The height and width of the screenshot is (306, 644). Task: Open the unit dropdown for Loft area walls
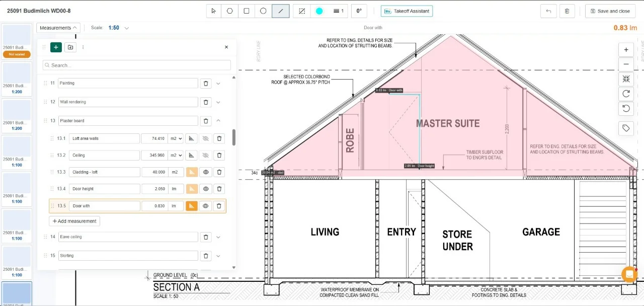click(x=176, y=138)
